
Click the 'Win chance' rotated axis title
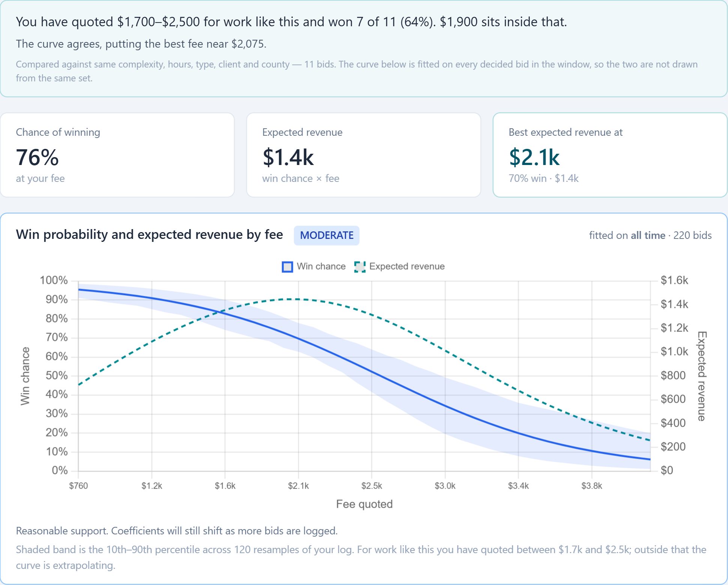point(25,376)
